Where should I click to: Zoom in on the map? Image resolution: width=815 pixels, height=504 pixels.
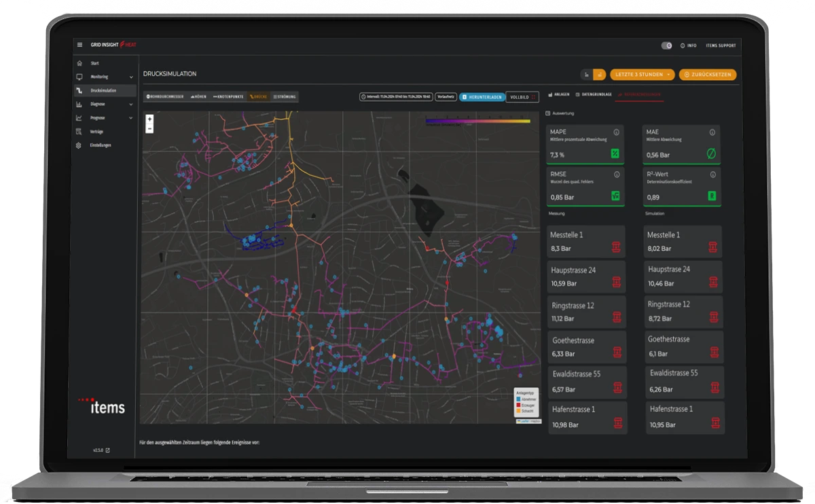pyautogui.click(x=149, y=119)
